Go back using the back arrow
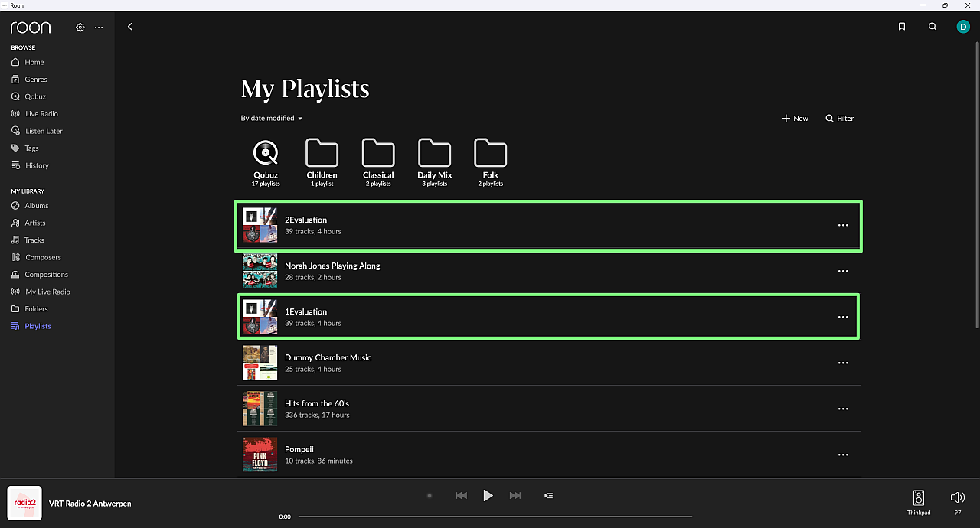The width and height of the screenshot is (980, 528). point(130,27)
